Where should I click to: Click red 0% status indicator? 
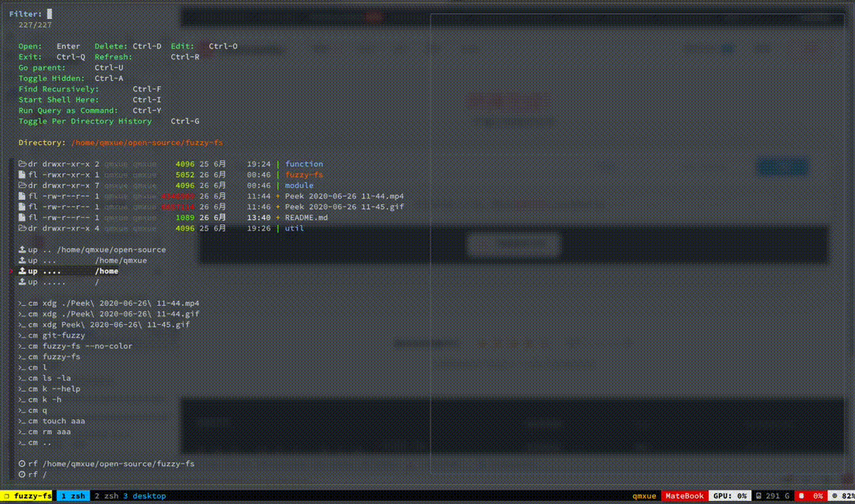(x=811, y=496)
